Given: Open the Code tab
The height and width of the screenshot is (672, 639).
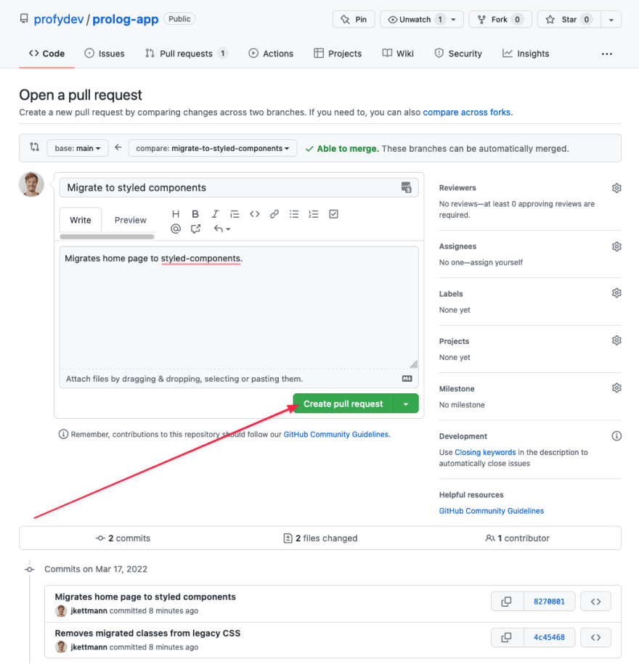Looking at the screenshot, I should [46, 54].
